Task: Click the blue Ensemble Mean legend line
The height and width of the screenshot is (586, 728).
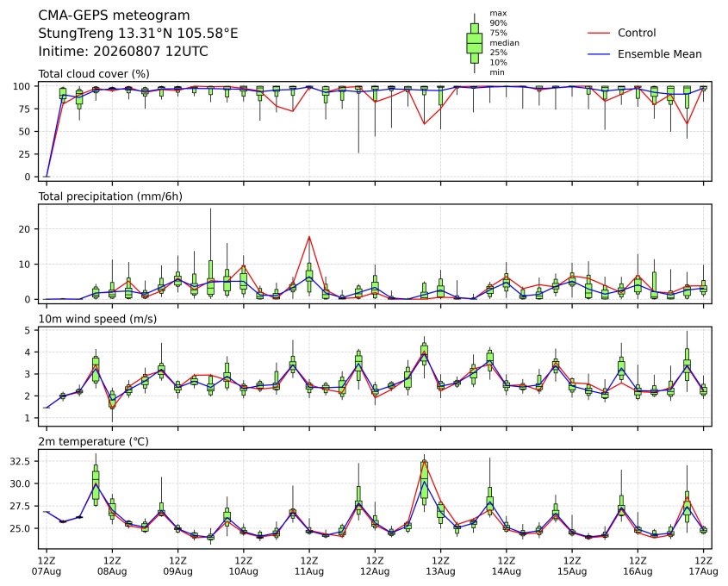Action: [x=599, y=54]
